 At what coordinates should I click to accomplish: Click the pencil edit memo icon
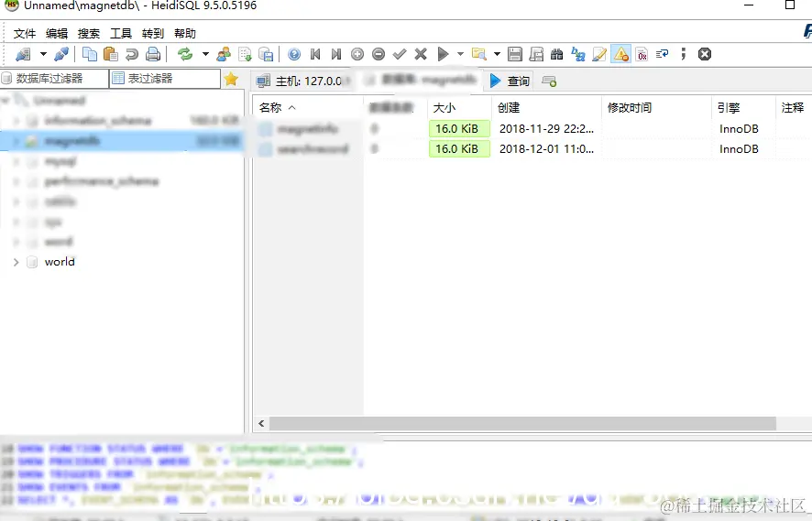(x=599, y=54)
